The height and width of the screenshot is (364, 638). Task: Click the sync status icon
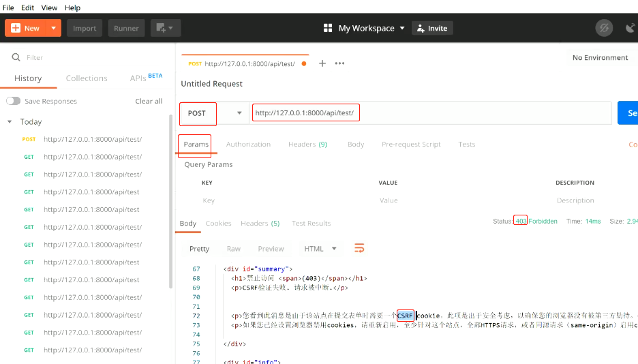pyautogui.click(x=604, y=28)
